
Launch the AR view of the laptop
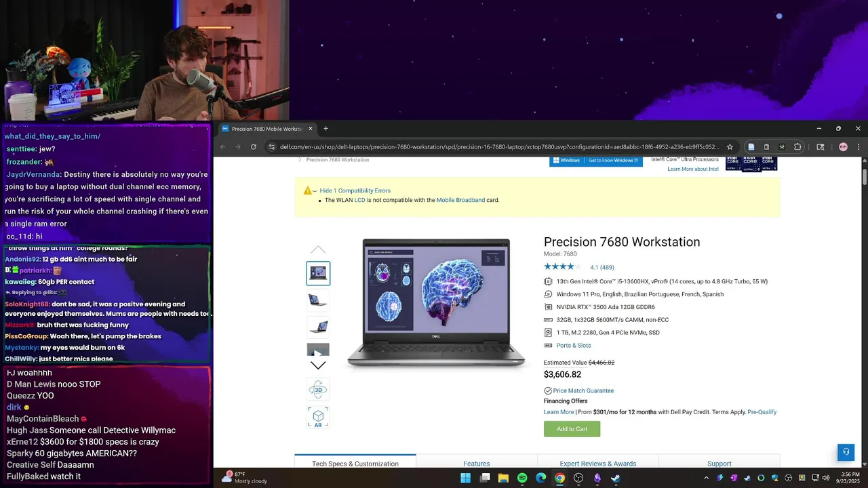(x=318, y=418)
